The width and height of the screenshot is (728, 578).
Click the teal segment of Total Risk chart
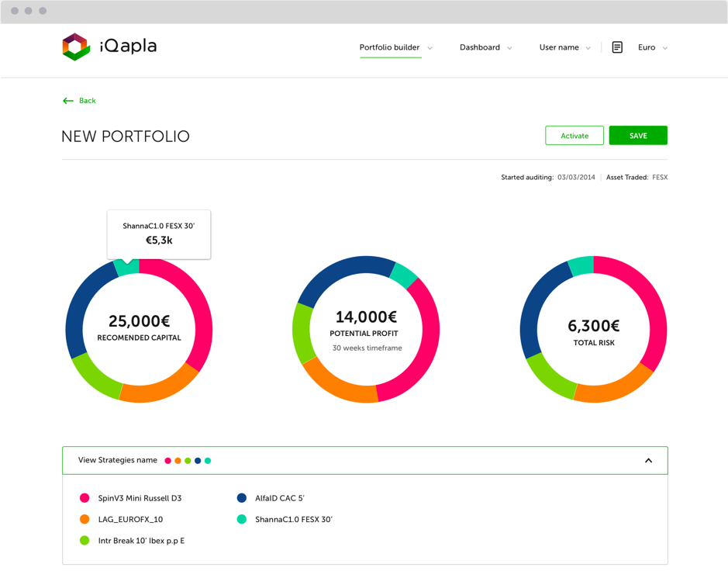tap(581, 266)
